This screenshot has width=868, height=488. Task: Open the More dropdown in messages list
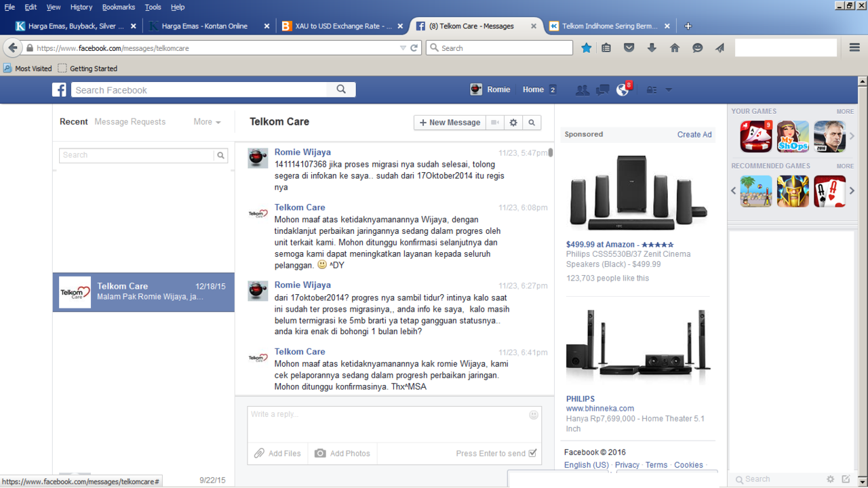207,122
